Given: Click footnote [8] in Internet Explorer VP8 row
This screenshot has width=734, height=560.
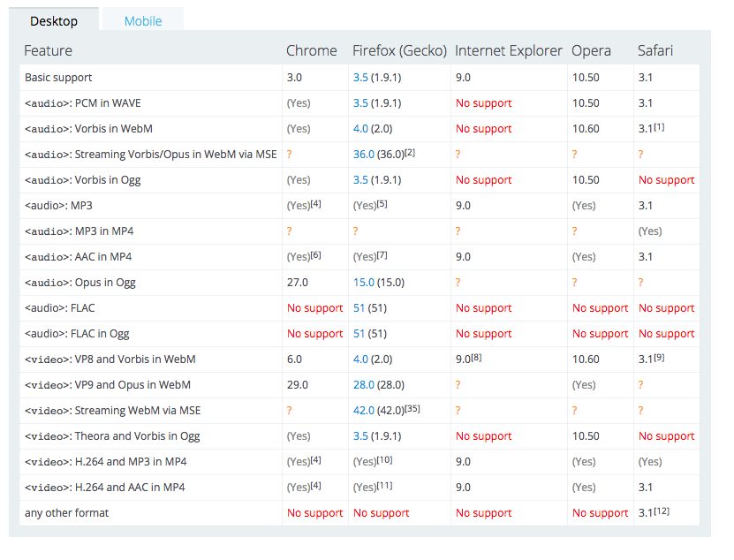Looking at the screenshot, I should [x=476, y=357].
